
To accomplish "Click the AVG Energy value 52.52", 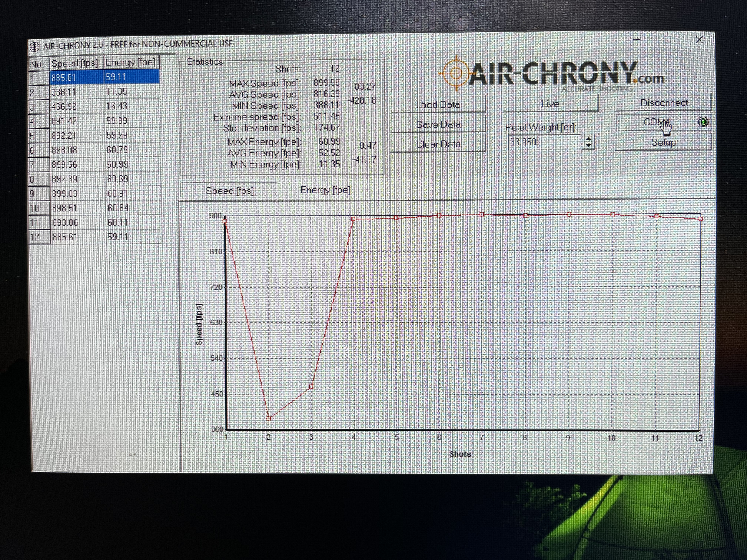I will [x=329, y=153].
